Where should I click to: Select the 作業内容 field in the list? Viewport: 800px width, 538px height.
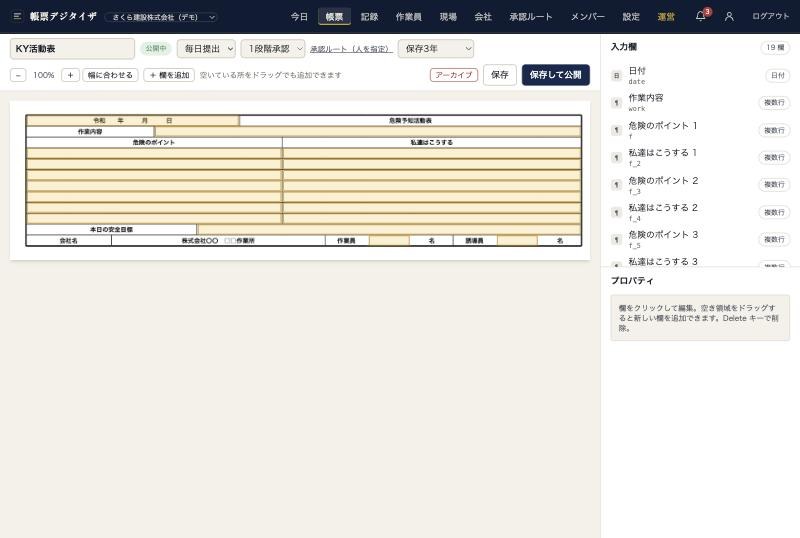click(700, 103)
